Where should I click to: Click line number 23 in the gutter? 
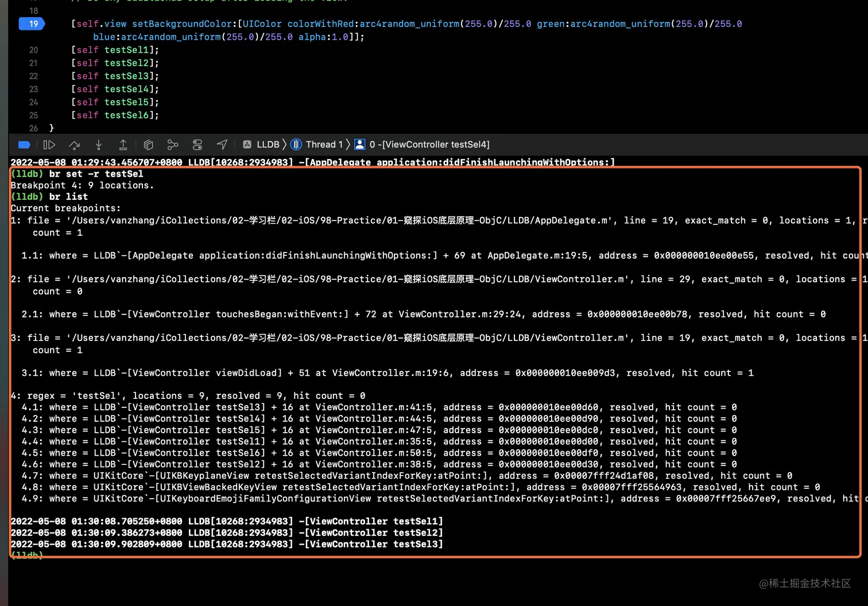pos(33,89)
